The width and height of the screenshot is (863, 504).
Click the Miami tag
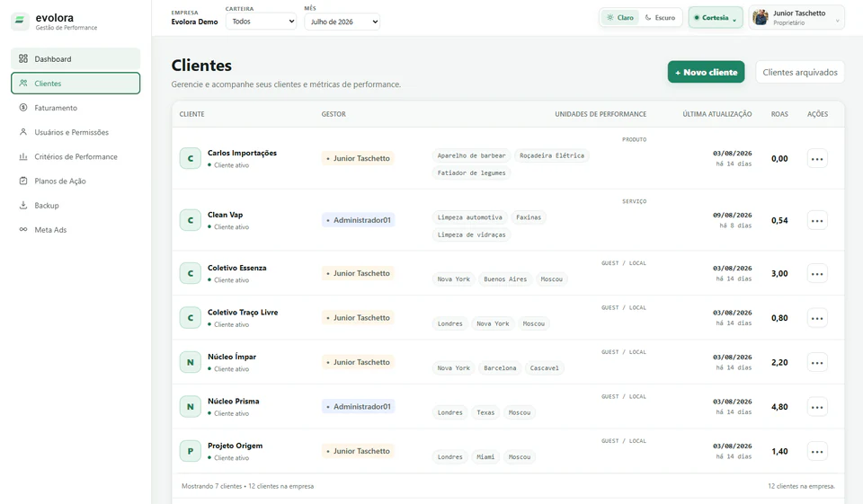(x=485, y=457)
